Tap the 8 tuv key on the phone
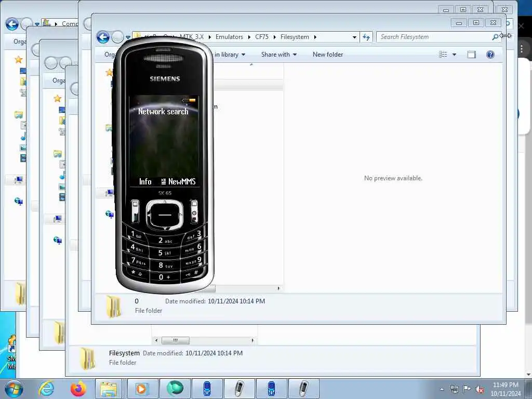Screen dimensions: 532x399 165,265
